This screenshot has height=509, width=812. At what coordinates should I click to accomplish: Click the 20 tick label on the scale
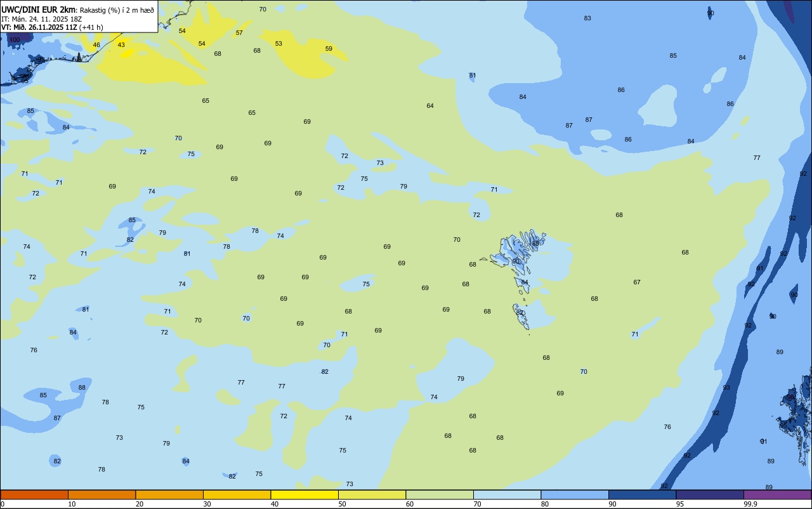(x=140, y=504)
